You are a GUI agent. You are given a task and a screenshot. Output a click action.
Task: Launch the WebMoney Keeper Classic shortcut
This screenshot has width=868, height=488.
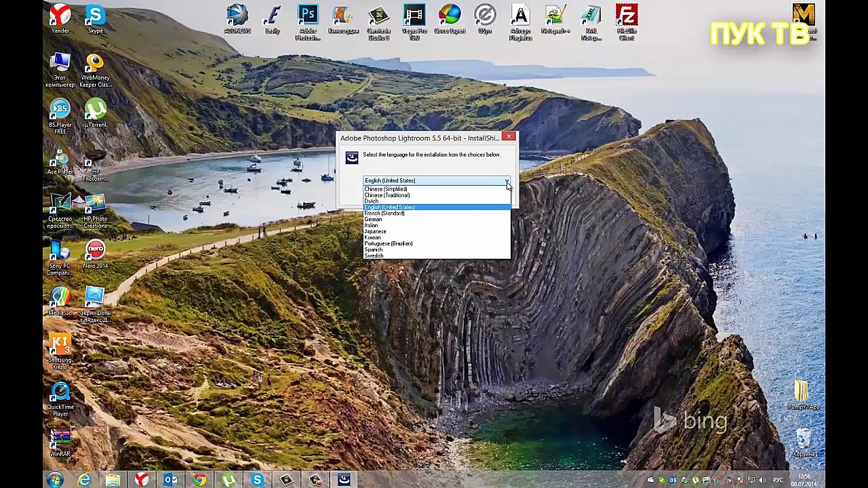(x=96, y=70)
